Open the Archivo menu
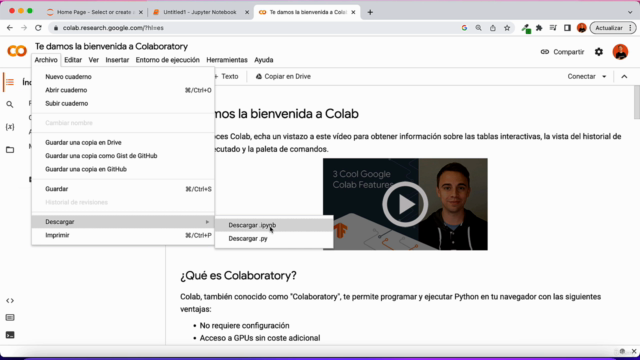The height and width of the screenshot is (360, 640). point(46,60)
